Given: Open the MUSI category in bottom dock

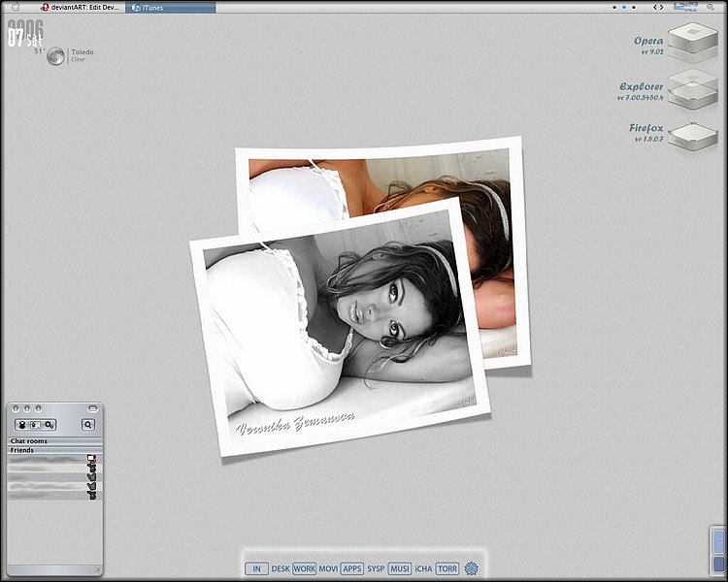Looking at the screenshot, I should coord(399,569).
